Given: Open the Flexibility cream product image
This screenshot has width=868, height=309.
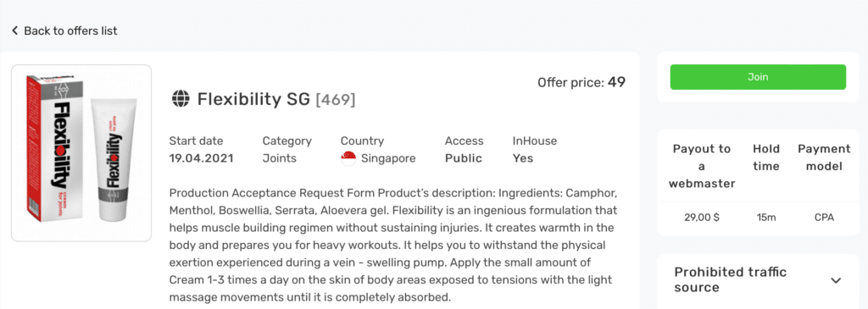Looking at the screenshot, I should click(81, 153).
